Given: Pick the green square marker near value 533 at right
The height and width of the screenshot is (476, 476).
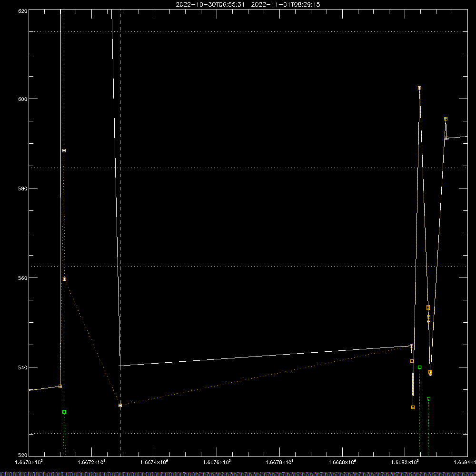Looking at the screenshot, I should [x=429, y=399].
